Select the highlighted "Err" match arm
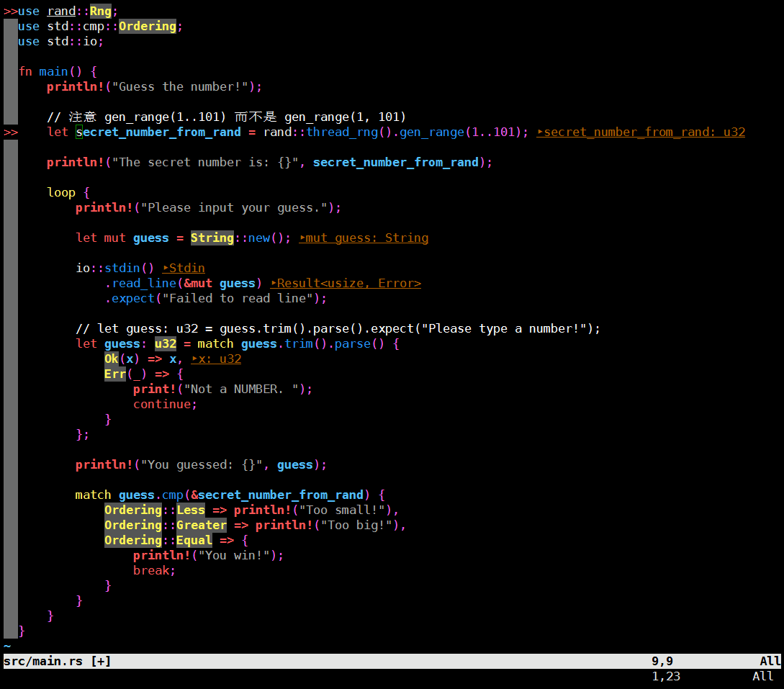The height and width of the screenshot is (689, 784). 114,374
